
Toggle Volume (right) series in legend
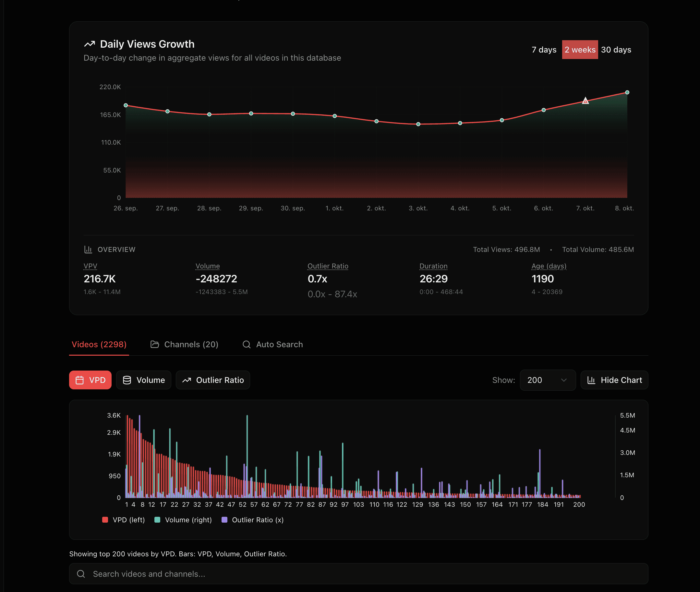(x=183, y=520)
